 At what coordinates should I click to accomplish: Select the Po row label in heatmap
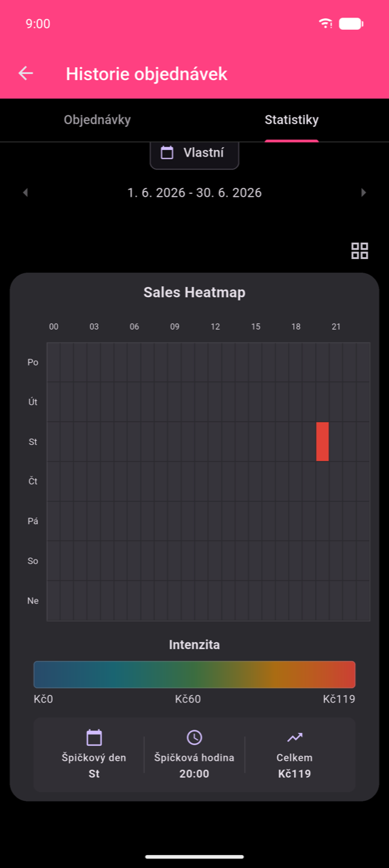click(x=33, y=362)
